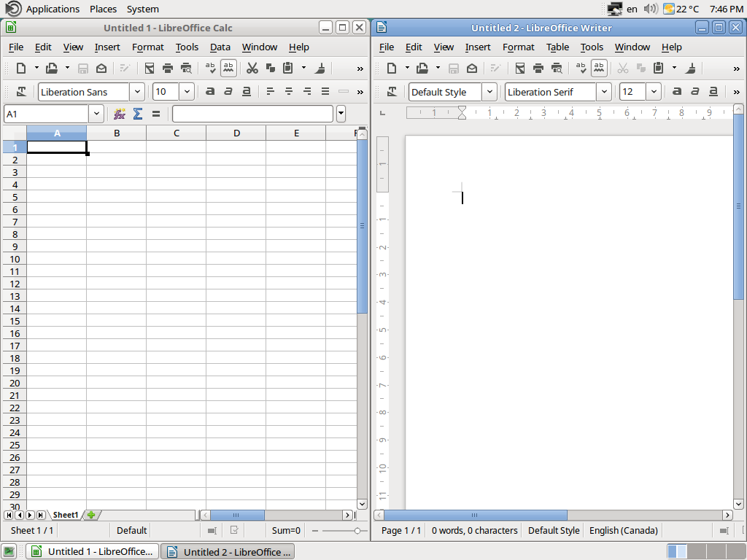Screen dimensions: 747x560
Task: Justify cell text in Calc
Action: click(325, 91)
